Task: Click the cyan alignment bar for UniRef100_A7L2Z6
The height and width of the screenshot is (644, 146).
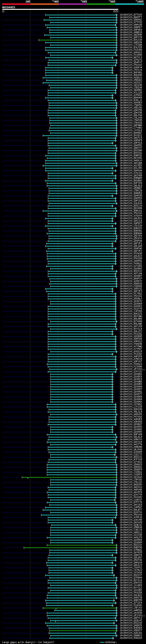Action: tap(82, 93)
